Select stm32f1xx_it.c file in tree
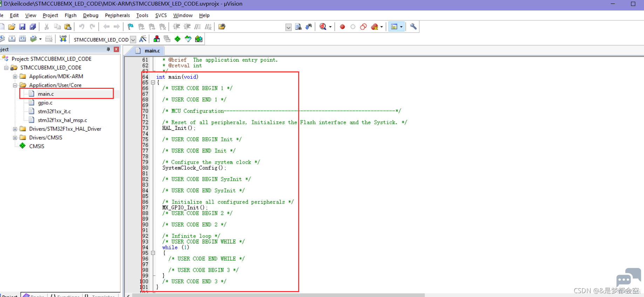Screen dimensions: 644x297 (x=54, y=112)
